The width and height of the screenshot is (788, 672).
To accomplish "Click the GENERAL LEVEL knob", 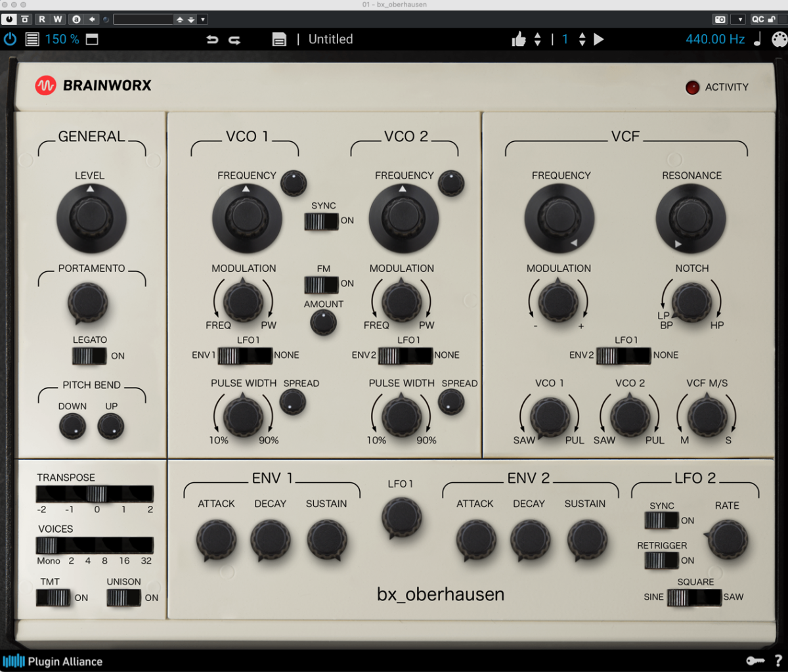I will [91, 217].
